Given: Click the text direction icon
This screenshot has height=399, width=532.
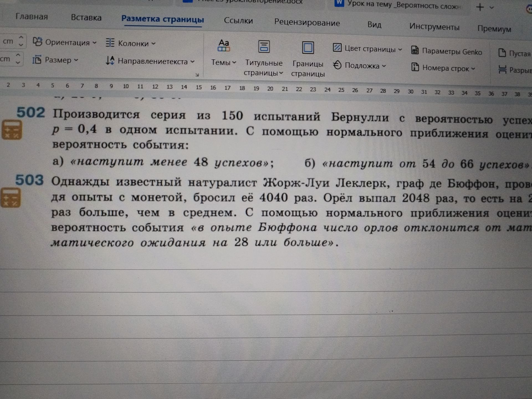Looking at the screenshot, I should pyautogui.click(x=110, y=60).
